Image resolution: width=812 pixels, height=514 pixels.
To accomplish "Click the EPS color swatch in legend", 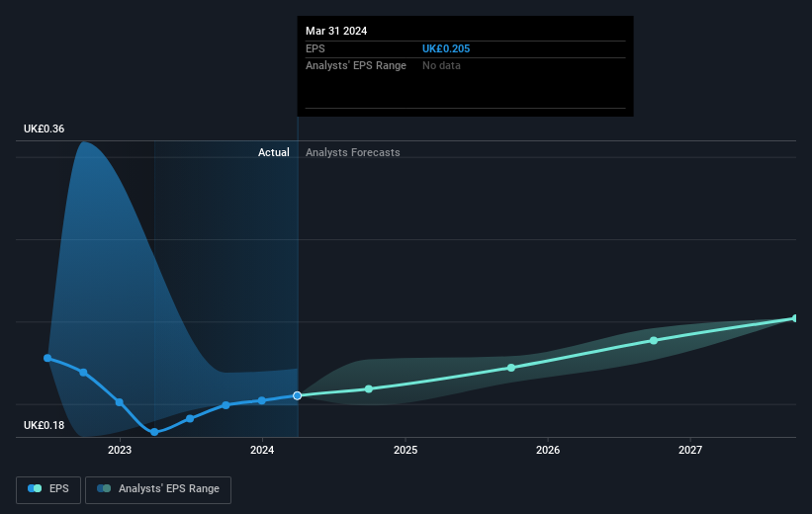I will click(35, 488).
